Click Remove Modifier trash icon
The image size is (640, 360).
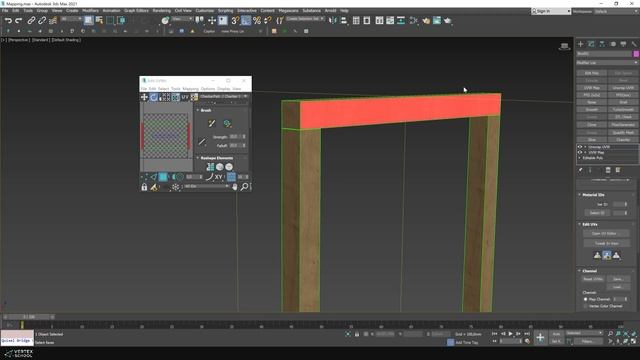(608, 170)
